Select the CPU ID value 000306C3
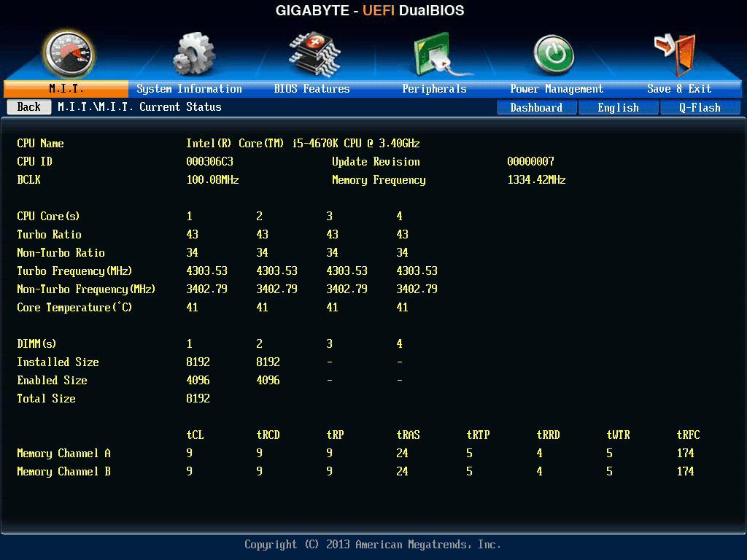The height and width of the screenshot is (560, 747). [209, 161]
